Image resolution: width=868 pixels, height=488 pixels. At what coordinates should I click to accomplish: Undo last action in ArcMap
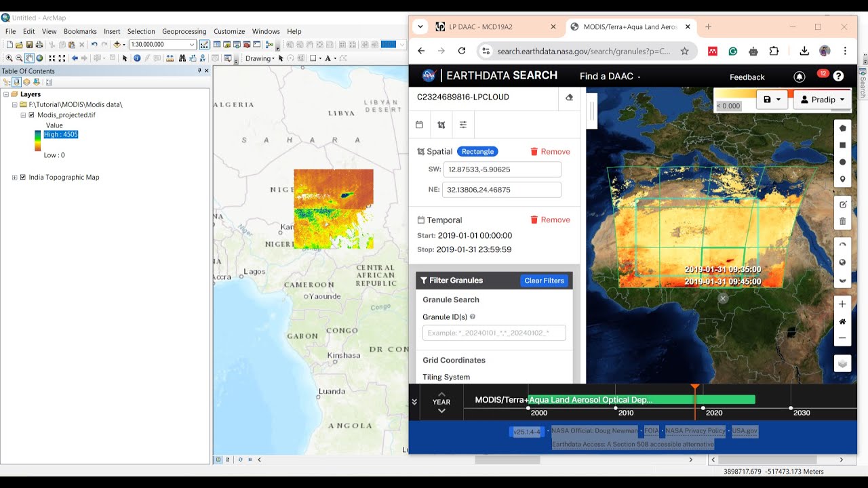tap(94, 45)
